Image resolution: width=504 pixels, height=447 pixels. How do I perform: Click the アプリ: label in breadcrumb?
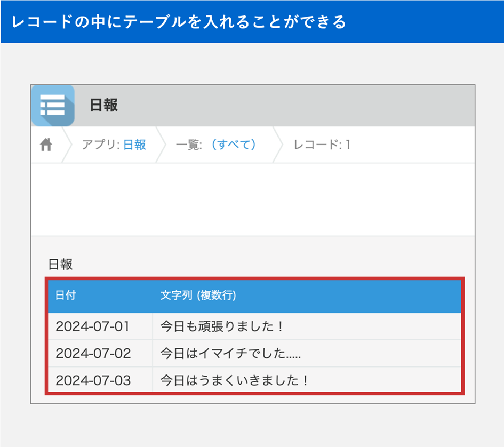click(x=101, y=145)
